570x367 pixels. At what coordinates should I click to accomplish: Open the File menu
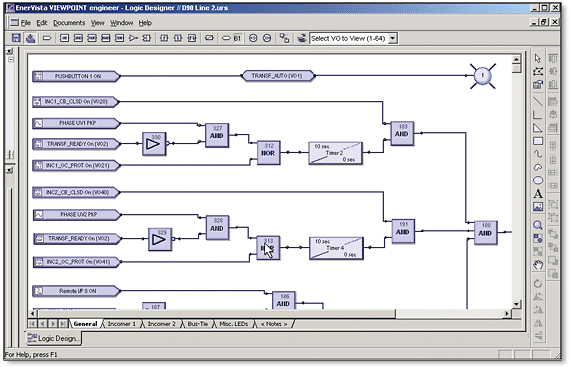[25, 23]
